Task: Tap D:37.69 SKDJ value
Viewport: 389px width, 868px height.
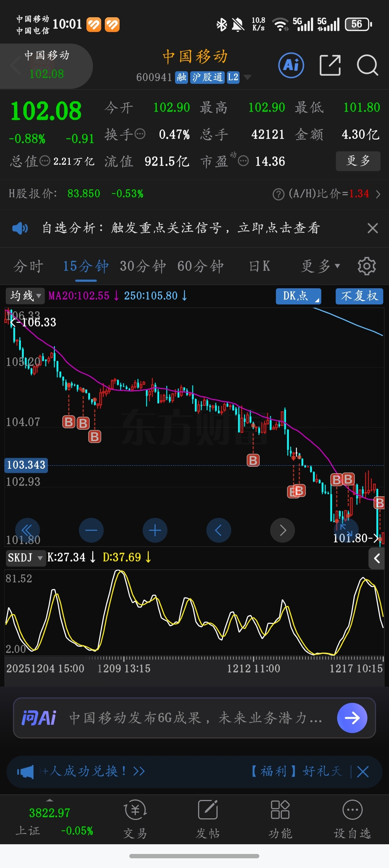Action: point(122,557)
